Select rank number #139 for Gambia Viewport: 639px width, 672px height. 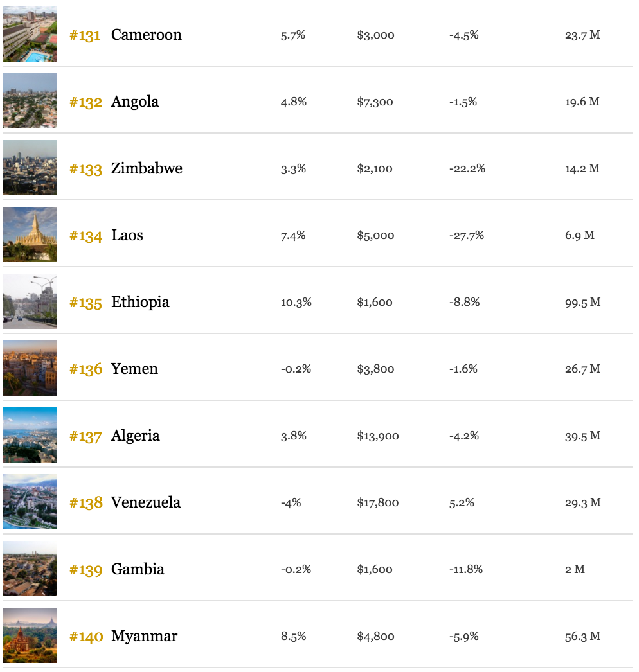(x=85, y=570)
